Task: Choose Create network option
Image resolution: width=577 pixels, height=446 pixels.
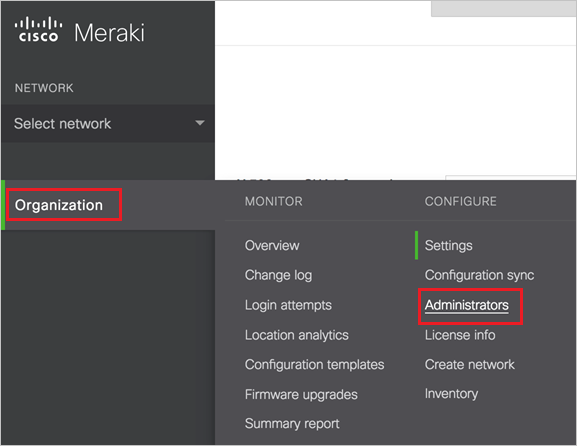Action: (x=470, y=365)
